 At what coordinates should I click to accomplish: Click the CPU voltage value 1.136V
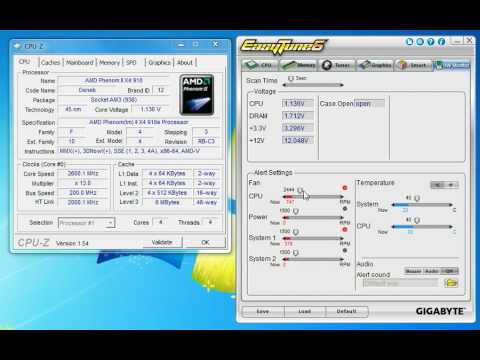click(x=297, y=104)
